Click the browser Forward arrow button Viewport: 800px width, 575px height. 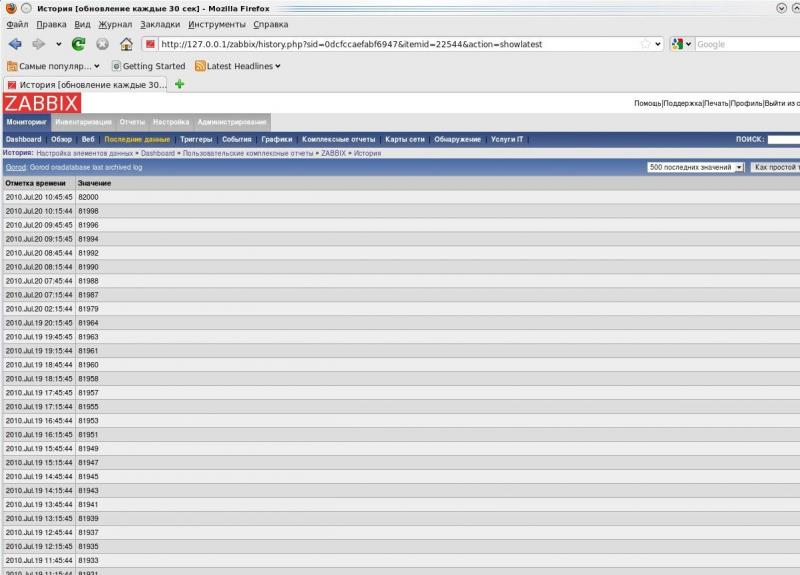pyautogui.click(x=38, y=44)
